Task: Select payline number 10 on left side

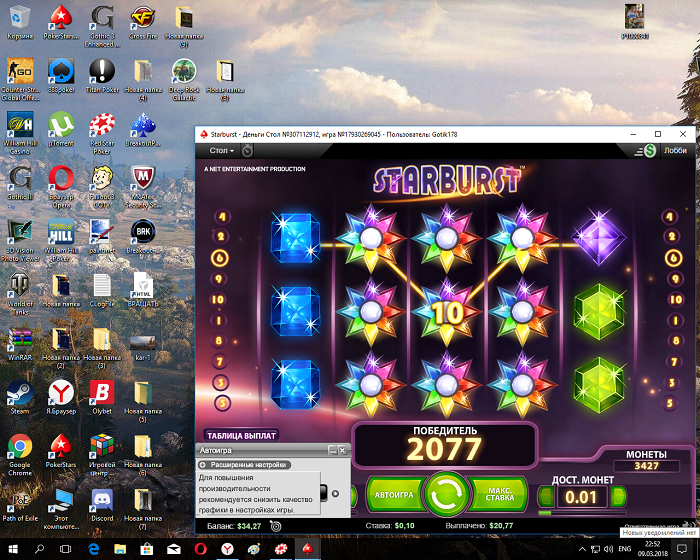Action: [x=218, y=299]
